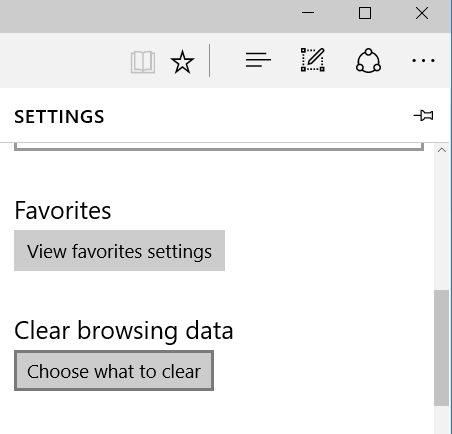Click the partially visible box below SETTINGS
Viewport: 452px width, 434px height.
[x=219, y=147]
